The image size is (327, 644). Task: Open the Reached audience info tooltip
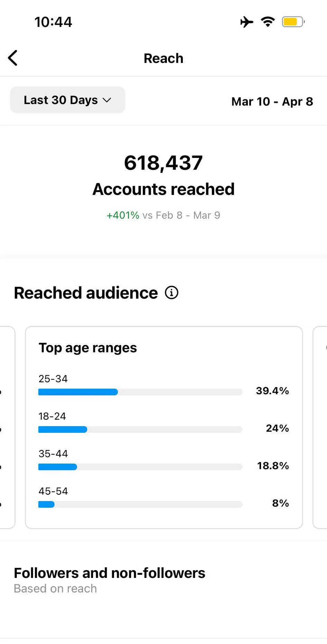coord(172,292)
